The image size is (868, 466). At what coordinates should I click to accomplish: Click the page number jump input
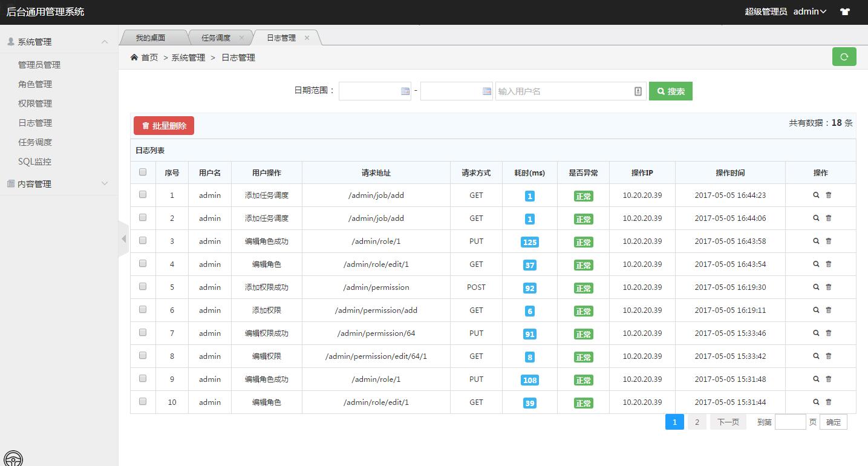click(791, 422)
